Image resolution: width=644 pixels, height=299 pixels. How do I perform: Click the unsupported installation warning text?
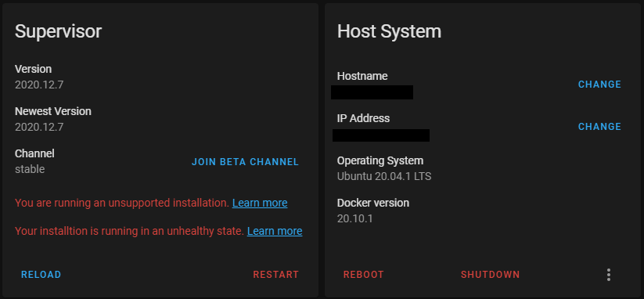[x=122, y=203]
